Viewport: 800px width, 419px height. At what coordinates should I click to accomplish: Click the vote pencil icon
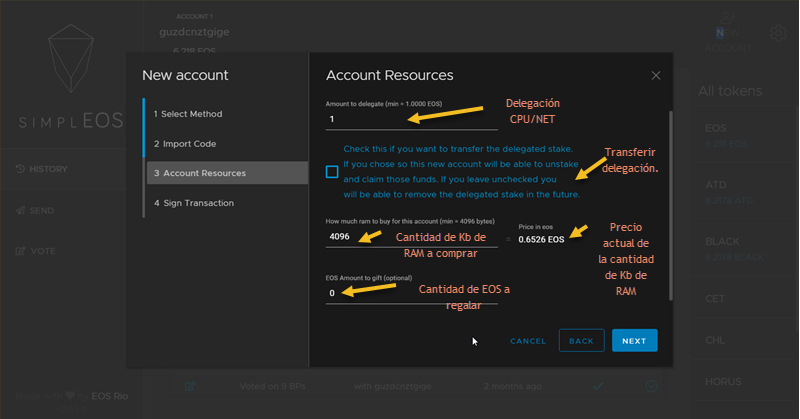click(20, 251)
